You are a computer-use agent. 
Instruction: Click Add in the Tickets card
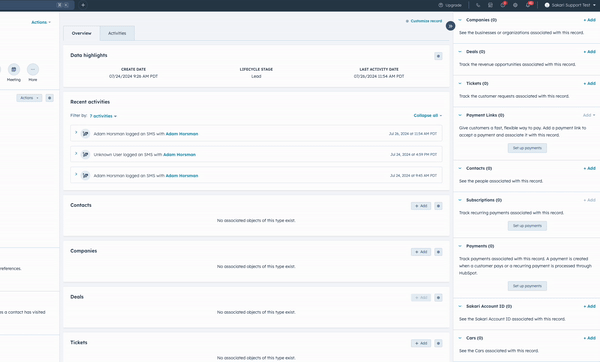pyautogui.click(x=421, y=343)
